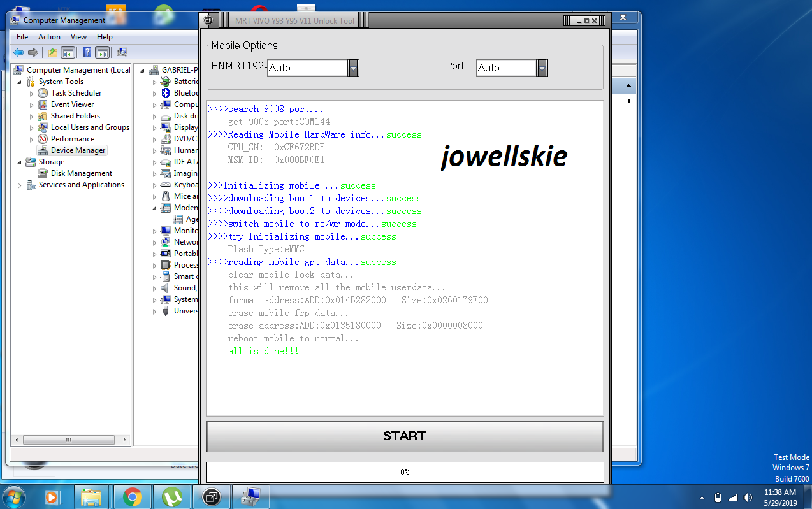This screenshot has width=812, height=509.
Task: Click the Up one level folder icon
Action: click(x=53, y=52)
